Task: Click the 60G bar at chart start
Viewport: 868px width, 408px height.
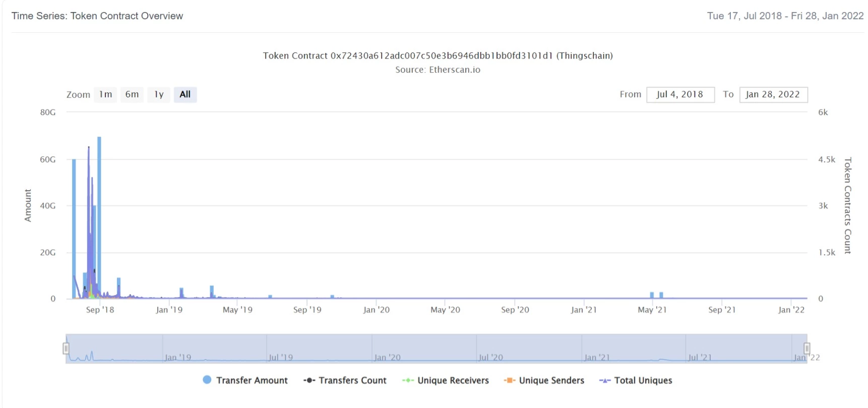Action: pos(74,228)
